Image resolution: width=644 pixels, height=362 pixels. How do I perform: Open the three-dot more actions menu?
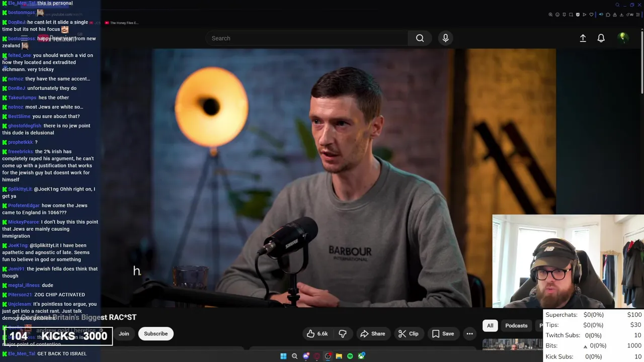[x=469, y=334]
